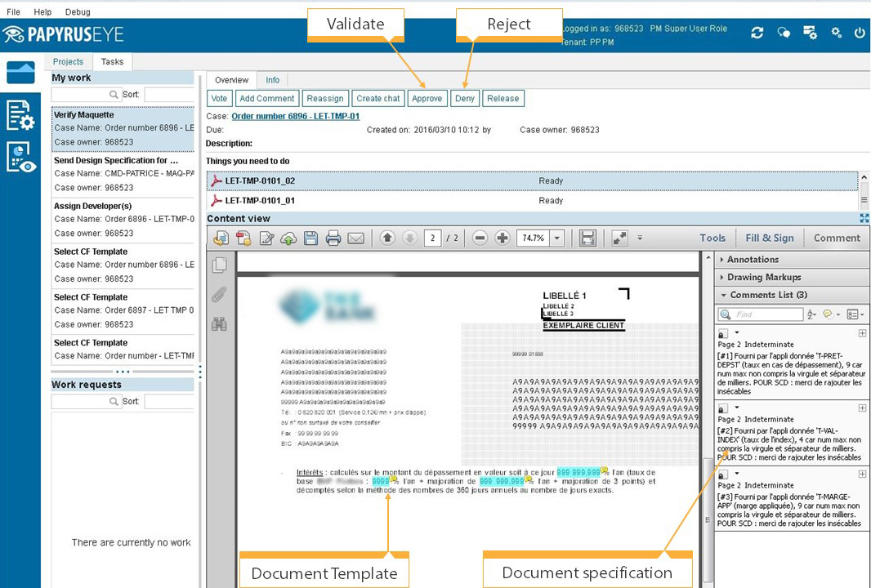Collapse the Comments List section
This screenshot has width=871, height=588.
coord(724,295)
